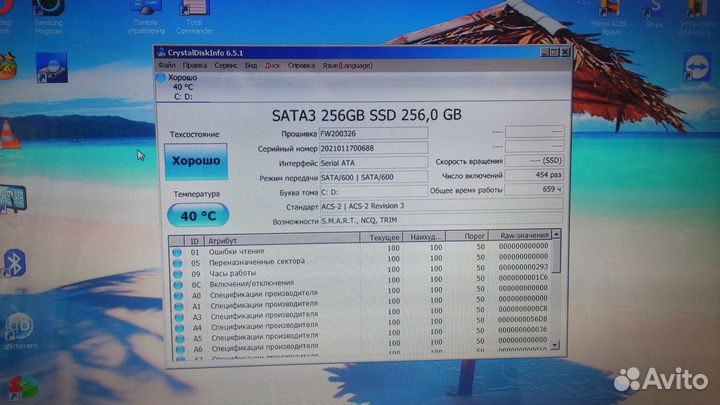Click the Raw-значения column header
The height and width of the screenshot is (405, 720).
click(519, 235)
